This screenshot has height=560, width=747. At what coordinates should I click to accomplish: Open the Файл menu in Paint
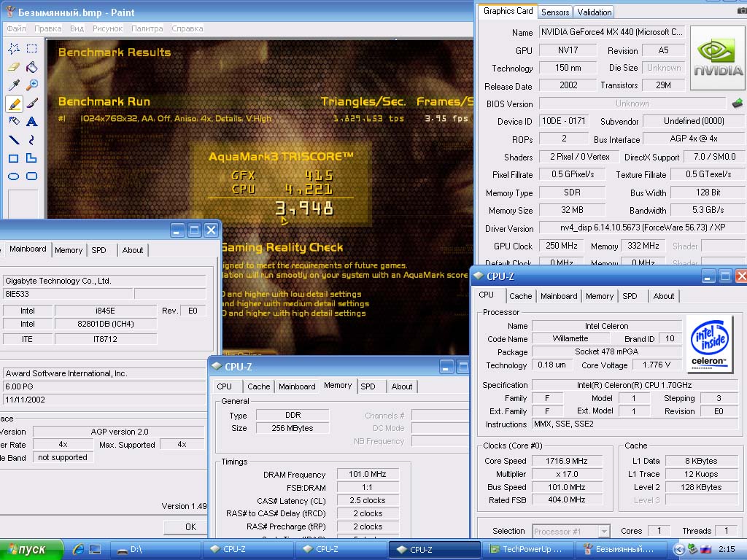coord(16,28)
